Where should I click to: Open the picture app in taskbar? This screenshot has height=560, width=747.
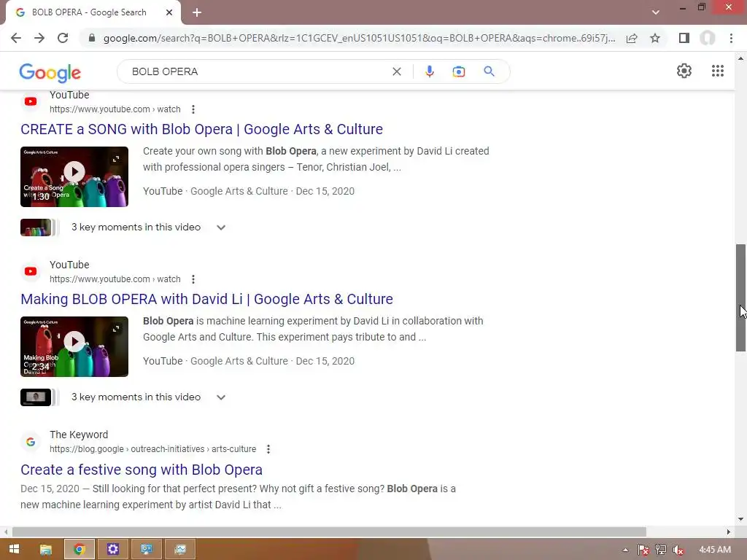click(x=180, y=550)
